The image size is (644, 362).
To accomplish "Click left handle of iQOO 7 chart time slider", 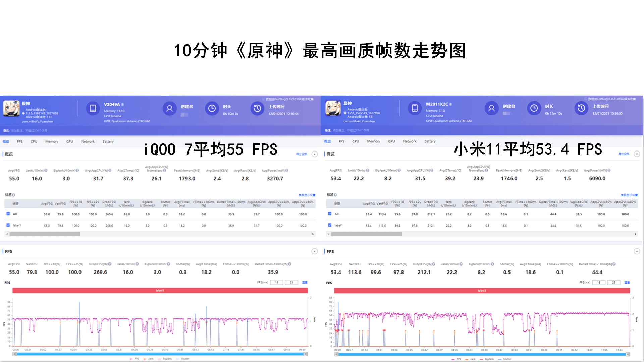I will coord(14,354).
